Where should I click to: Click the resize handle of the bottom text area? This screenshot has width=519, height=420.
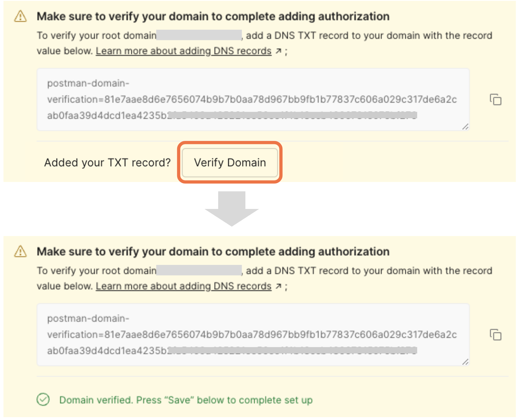(466, 361)
